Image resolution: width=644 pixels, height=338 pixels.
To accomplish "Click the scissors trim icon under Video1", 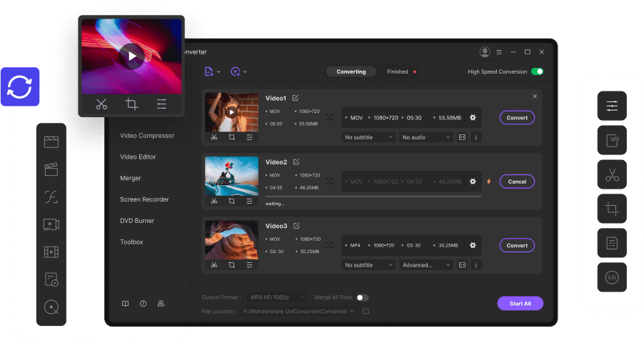I will [214, 137].
